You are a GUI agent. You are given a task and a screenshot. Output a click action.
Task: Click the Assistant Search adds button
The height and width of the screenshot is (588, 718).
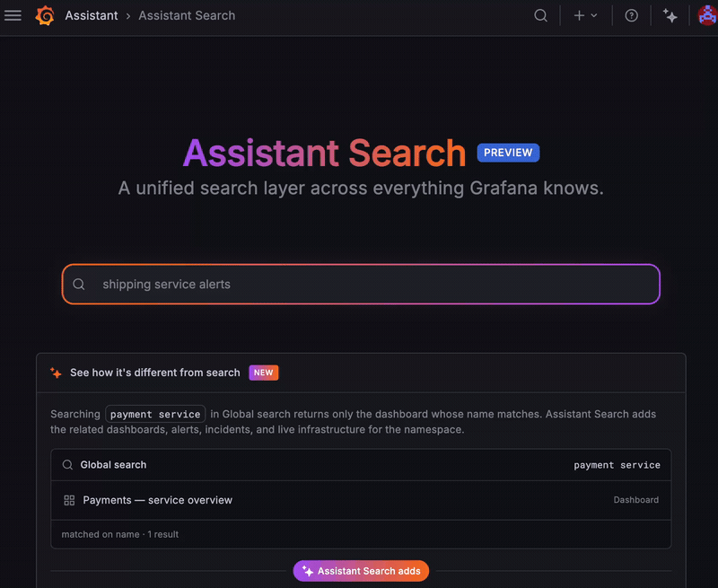pyautogui.click(x=361, y=571)
